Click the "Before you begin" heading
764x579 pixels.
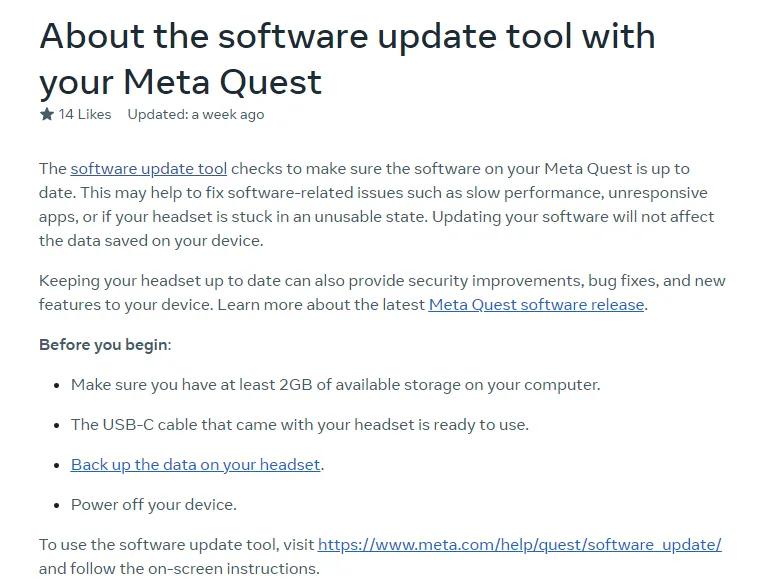pyautogui.click(x=104, y=344)
